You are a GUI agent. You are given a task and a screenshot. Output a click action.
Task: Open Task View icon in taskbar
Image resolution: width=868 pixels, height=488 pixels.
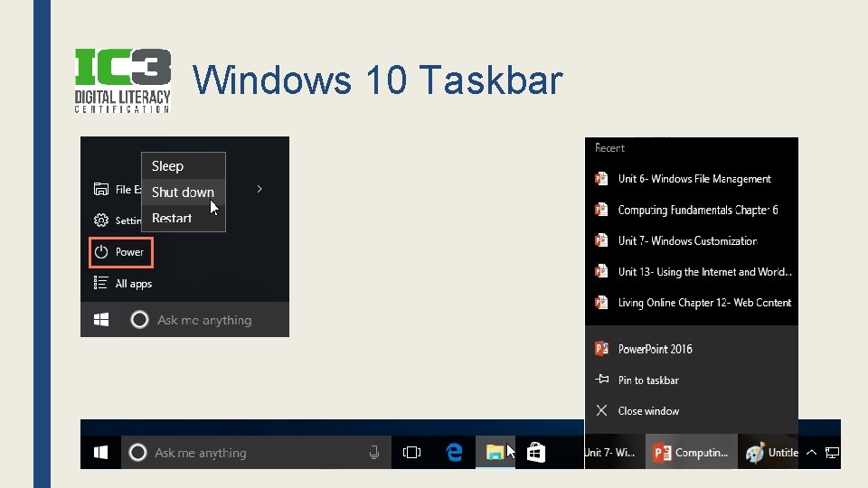(412, 453)
